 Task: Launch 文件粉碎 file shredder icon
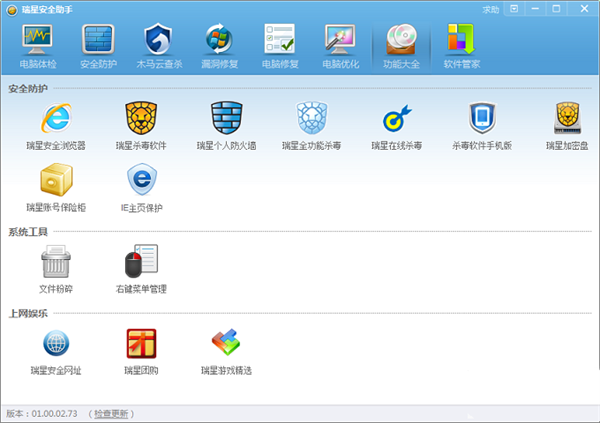[x=56, y=261]
